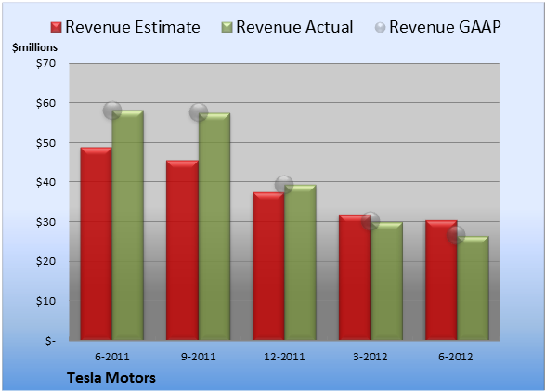Select the 'Revenue Actual' legend label

coord(294,27)
